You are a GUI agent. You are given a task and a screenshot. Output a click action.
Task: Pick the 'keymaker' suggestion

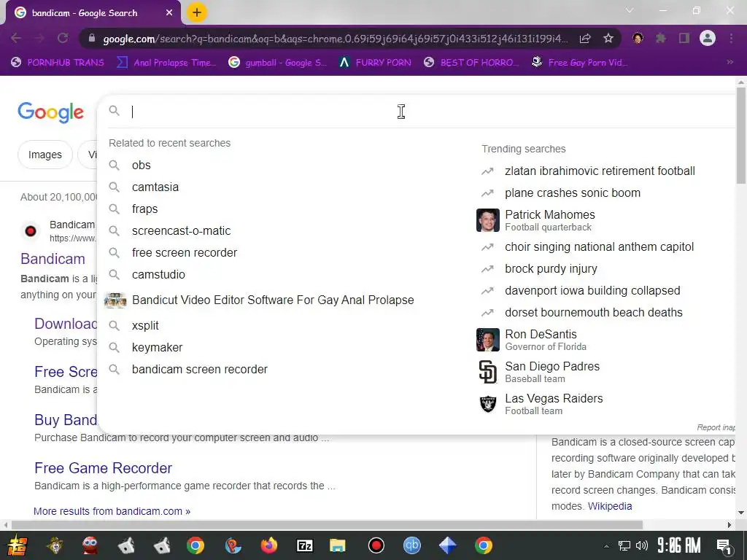click(158, 348)
